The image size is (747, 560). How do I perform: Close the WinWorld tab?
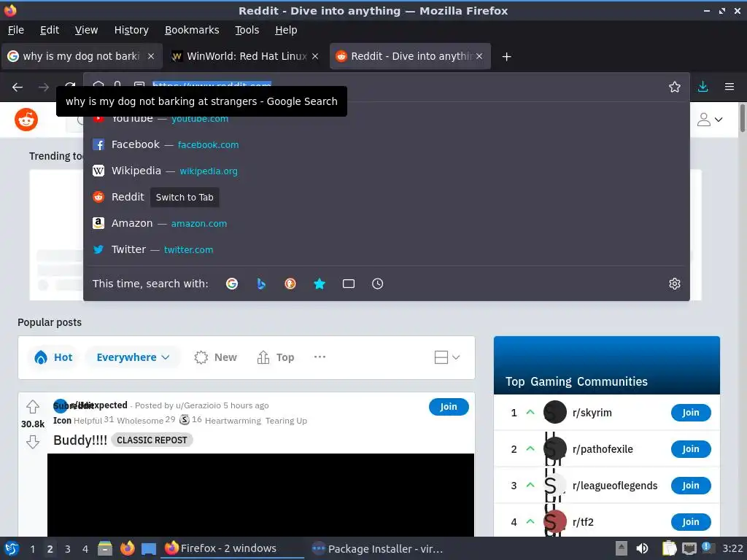pos(315,57)
